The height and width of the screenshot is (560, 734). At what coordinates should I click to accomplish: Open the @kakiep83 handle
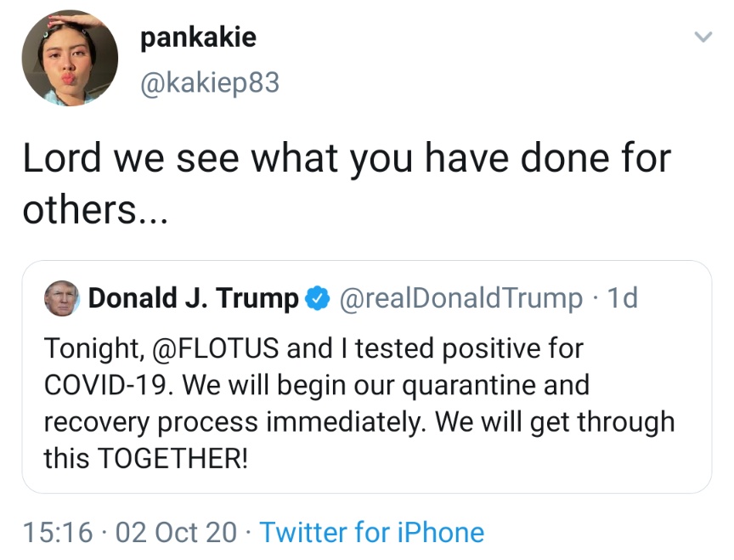click(207, 82)
